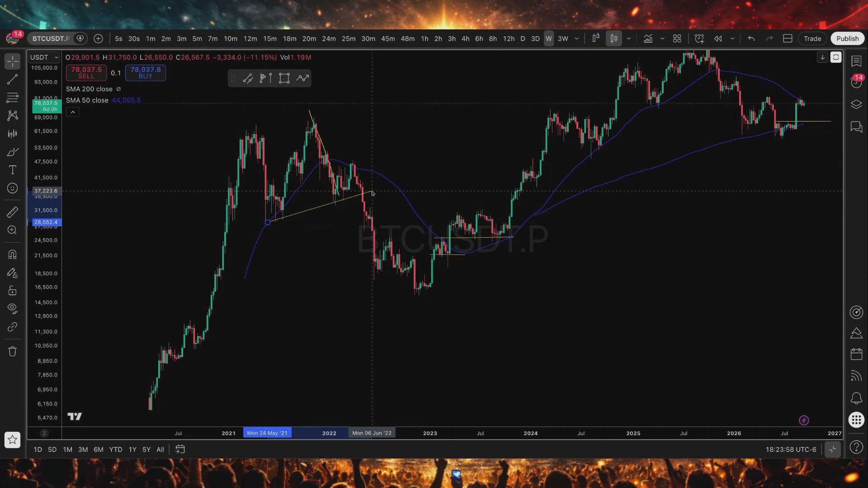Image resolution: width=868 pixels, height=488 pixels.
Task: Click the 78,037.5 SELL button
Action: point(86,72)
